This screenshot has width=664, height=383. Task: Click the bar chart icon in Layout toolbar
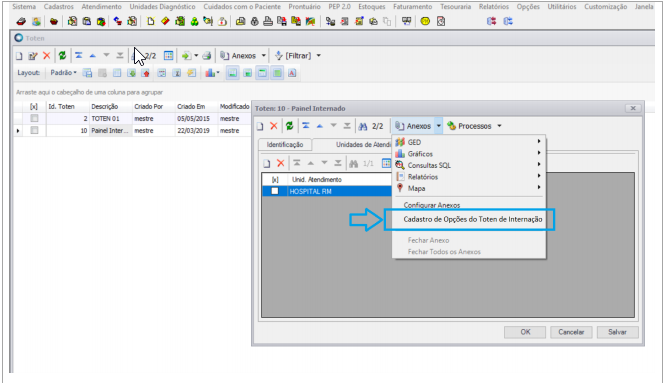210,73
